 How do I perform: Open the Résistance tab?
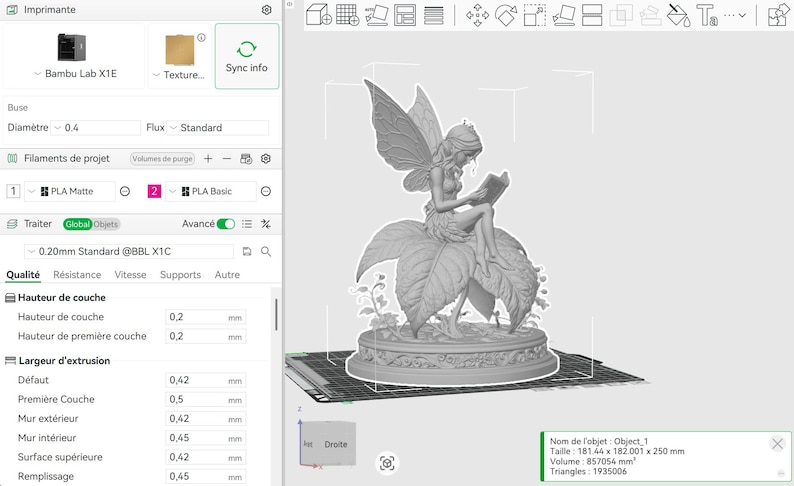[x=77, y=274]
